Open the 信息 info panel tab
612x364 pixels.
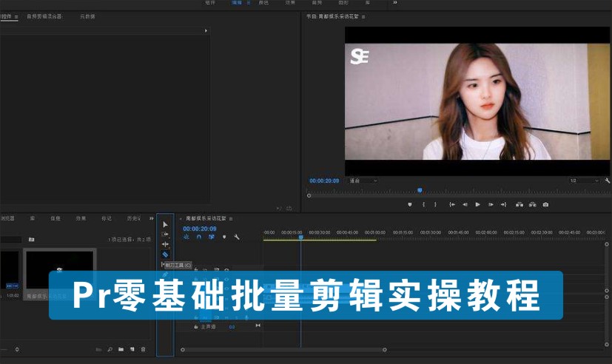point(56,218)
